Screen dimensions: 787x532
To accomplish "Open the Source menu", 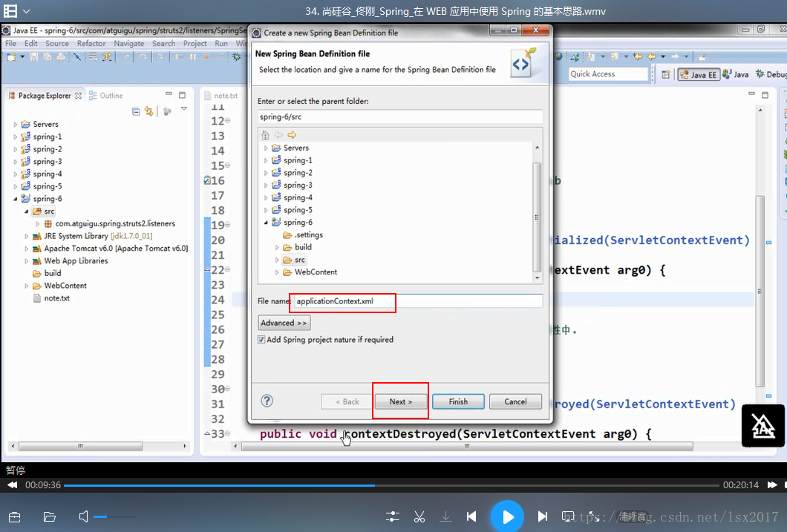I will tap(56, 44).
